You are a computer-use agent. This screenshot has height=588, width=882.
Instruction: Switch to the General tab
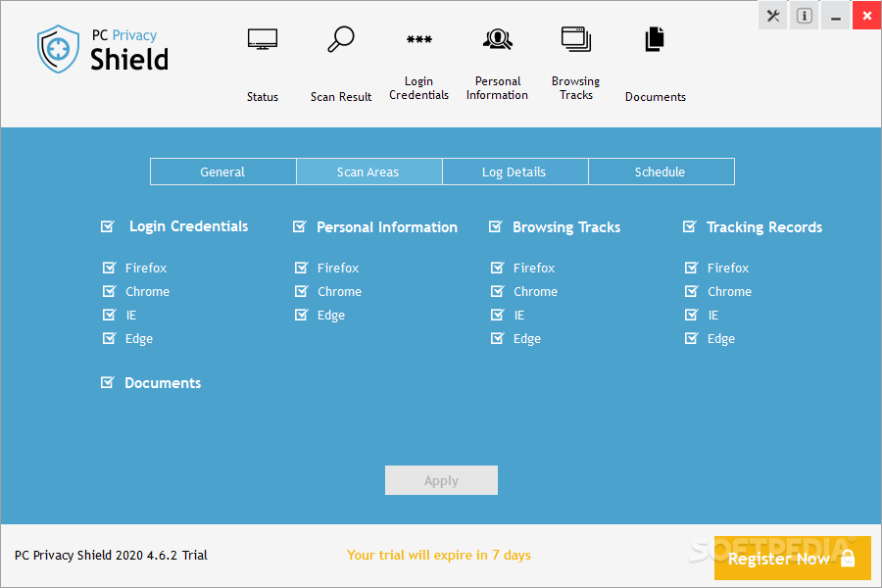click(222, 171)
